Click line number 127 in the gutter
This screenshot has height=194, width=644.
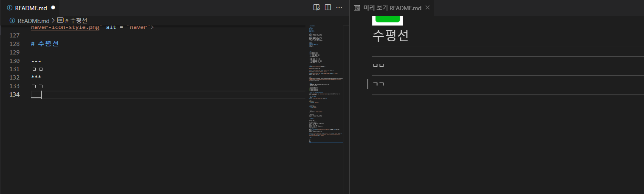pos(14,36)
